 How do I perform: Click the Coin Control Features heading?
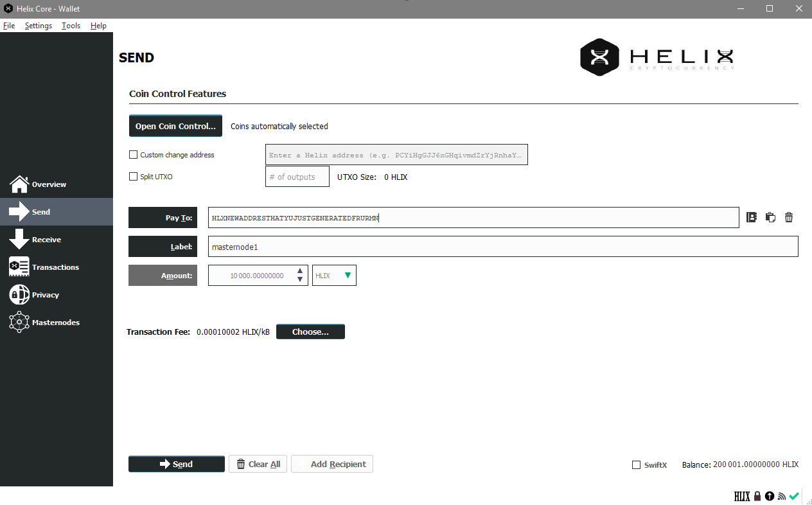coord(178,94)
